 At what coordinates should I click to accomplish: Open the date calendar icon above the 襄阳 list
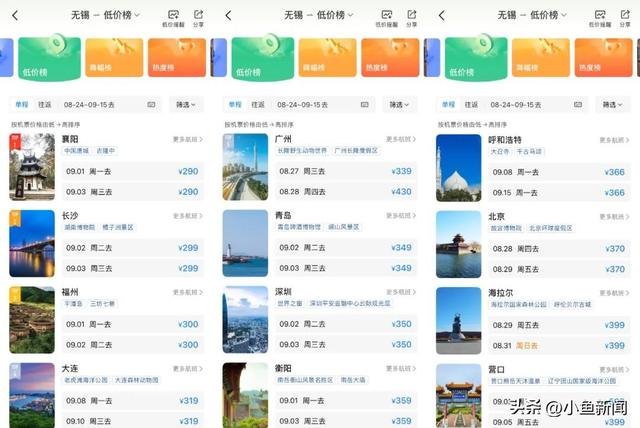(151, 104)
